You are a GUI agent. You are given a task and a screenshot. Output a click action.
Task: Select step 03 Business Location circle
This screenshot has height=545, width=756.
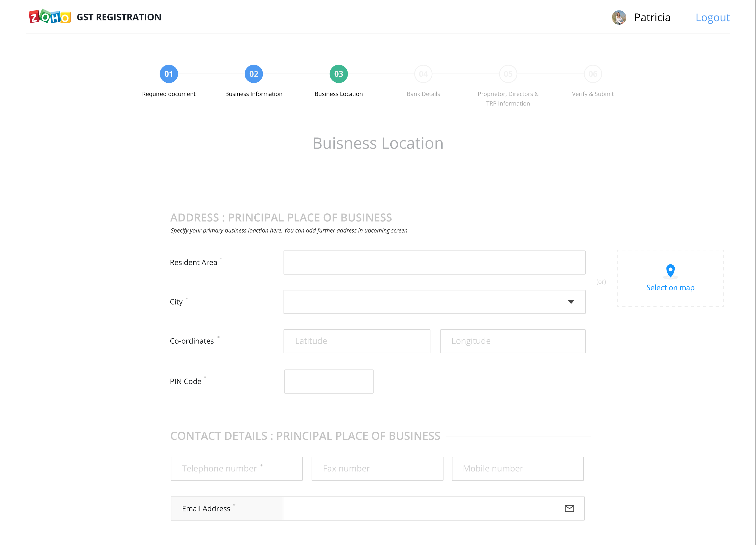339,74
